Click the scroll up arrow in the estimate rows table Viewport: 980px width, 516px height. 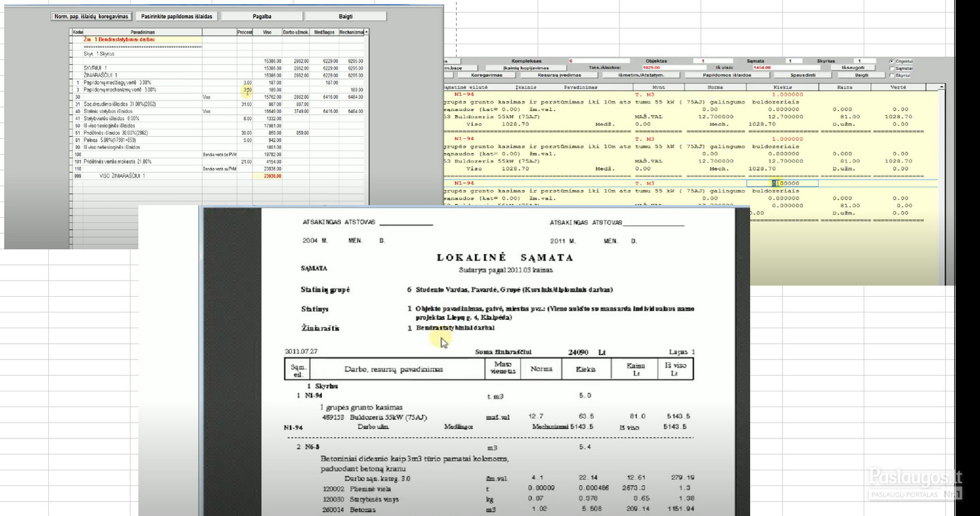click(942, 88)
